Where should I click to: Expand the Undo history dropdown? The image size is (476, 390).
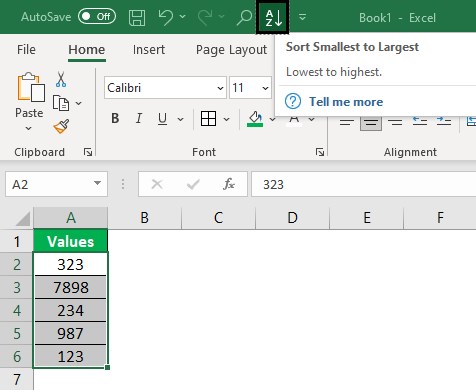pos(182,16)
